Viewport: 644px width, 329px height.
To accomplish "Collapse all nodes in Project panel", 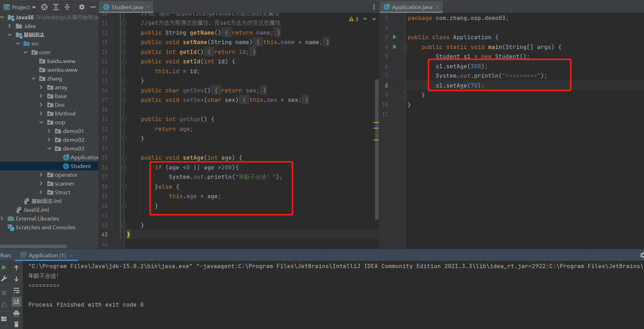I will point(67,7).
